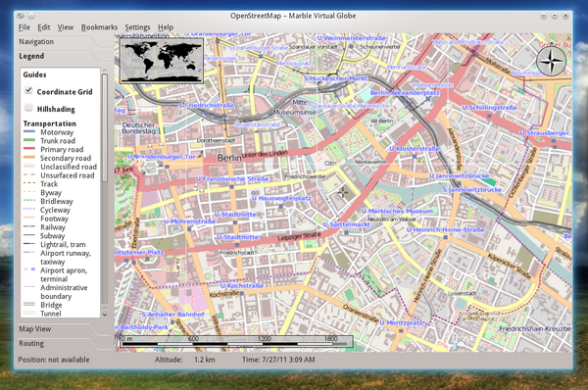
Task: Open the Settings menu
Action: [137, 27]
